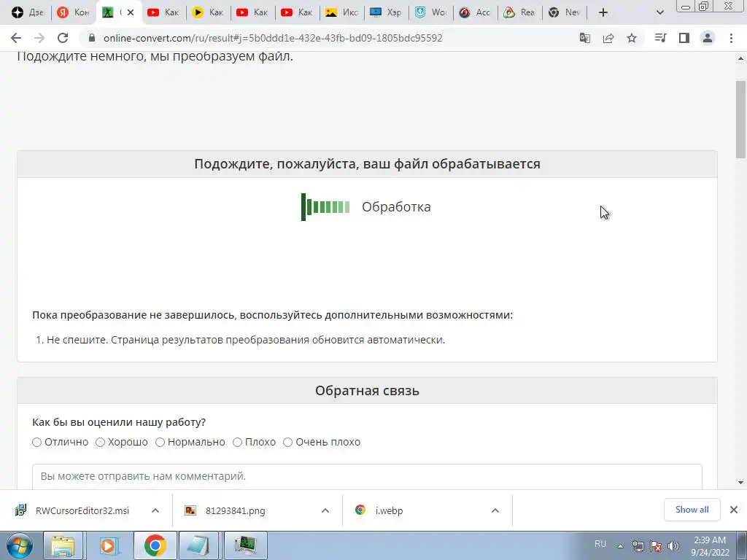747x560 pixels.
Task: Open the media control icon
Action: coord(660,38)
